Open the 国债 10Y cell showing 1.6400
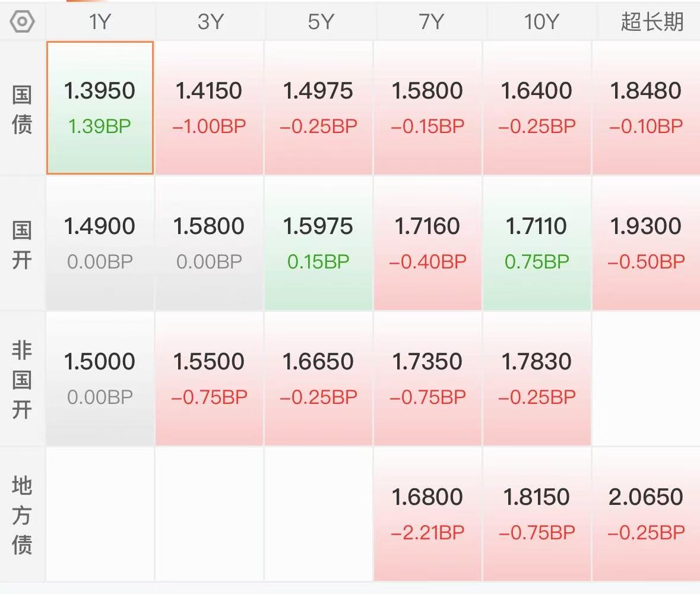Viewport: 700px width, 594px height. pos(537,108)
